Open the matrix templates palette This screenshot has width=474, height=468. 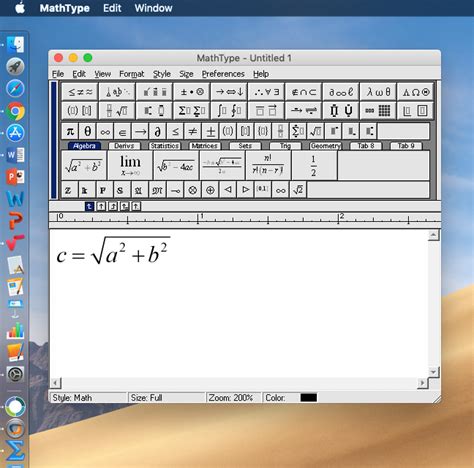coord(378,111)
